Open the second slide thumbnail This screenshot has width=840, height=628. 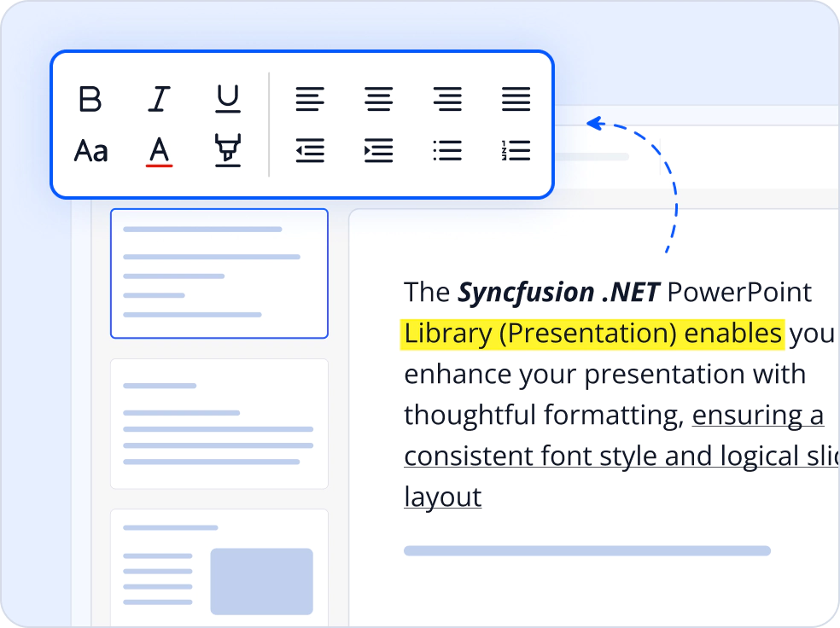pos(219,424)
